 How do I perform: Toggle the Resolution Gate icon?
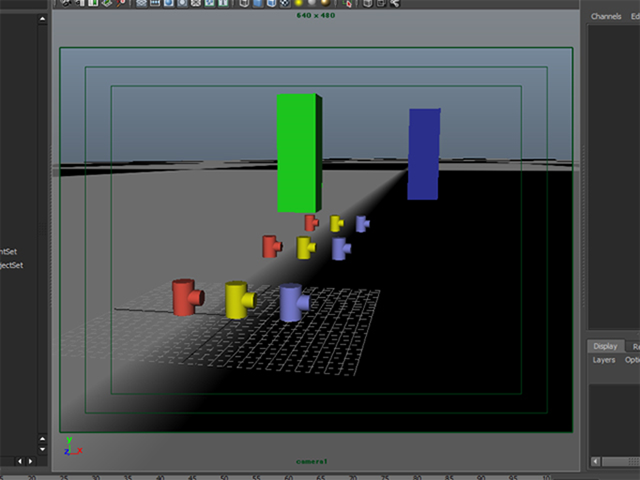169,3
